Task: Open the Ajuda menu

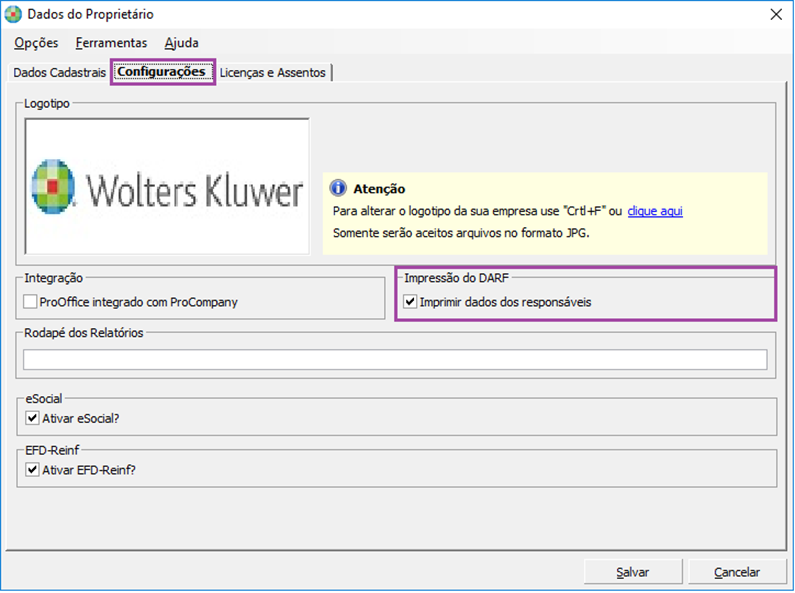Action: click(x=181, y=43)
